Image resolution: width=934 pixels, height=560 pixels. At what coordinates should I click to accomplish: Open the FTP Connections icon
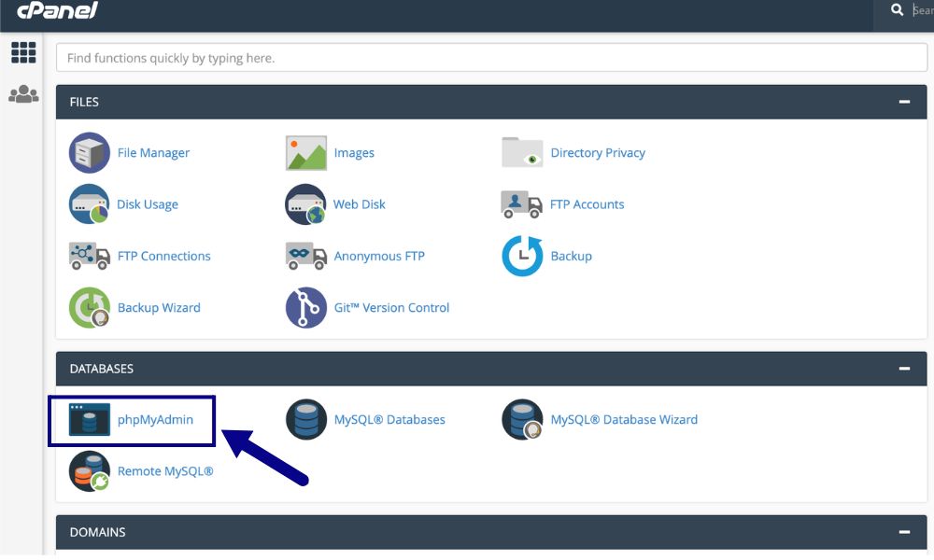tap(90, 256)
